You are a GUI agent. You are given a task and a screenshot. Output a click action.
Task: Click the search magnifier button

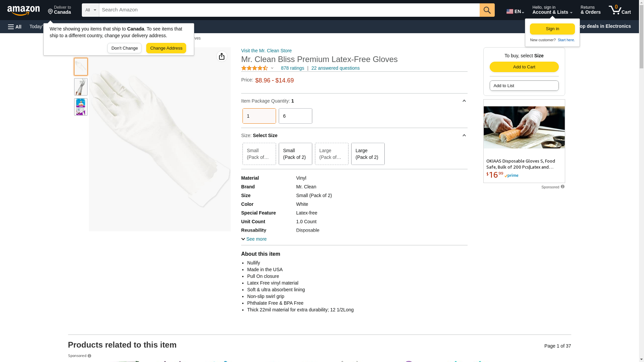[x=487, y=10]
